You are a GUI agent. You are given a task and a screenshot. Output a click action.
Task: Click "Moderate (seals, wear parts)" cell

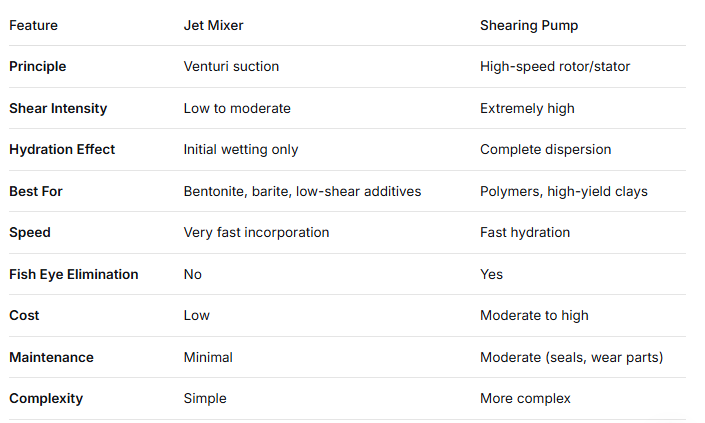[571, 357]
